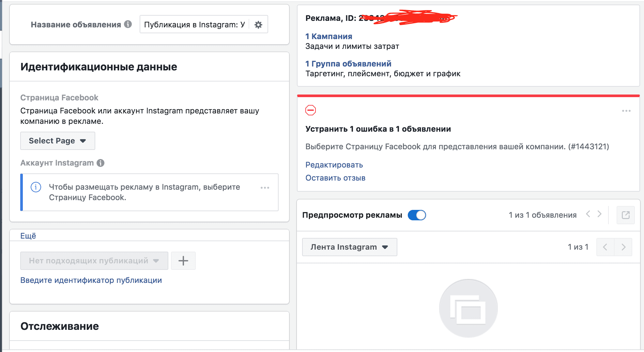The height and width of the screenshot is (352, 644).
Task: Expand Лента Instagram placement dropdown
Action: pos(349,247)
